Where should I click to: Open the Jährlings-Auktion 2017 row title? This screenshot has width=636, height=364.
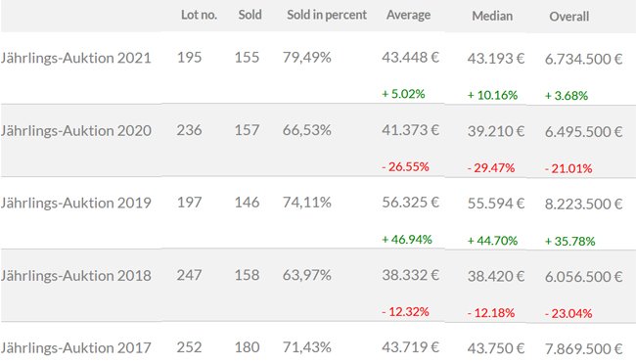[x=76, y=347]
